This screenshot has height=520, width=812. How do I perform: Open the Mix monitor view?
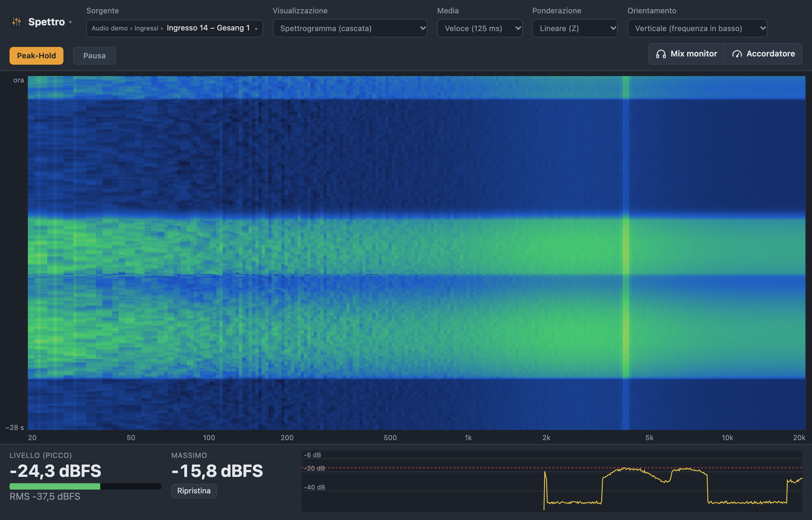tap(686, 54)
